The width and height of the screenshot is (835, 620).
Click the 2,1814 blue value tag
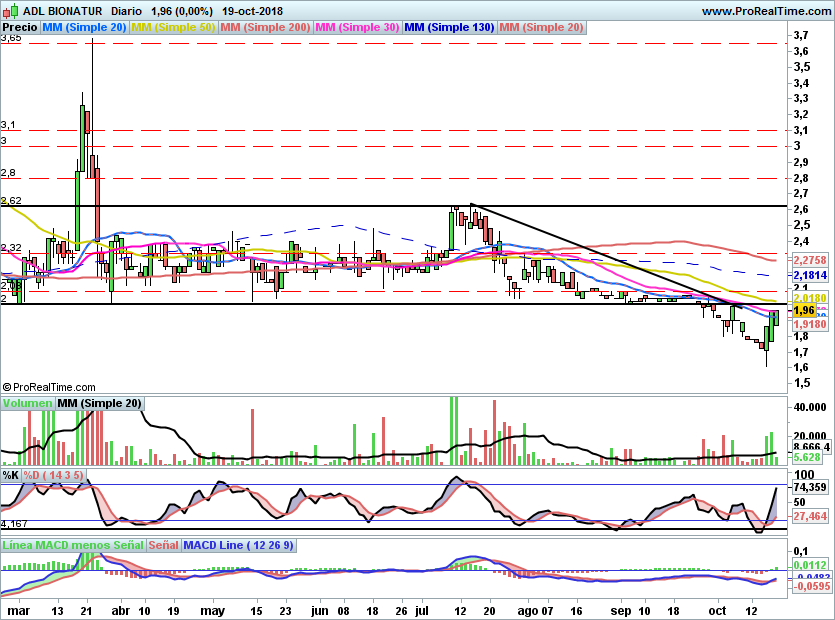[810, 275]
